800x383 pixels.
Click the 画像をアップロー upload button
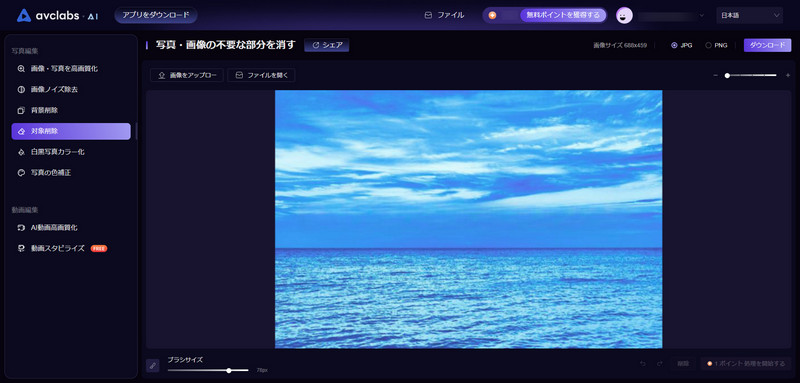(x=187, y=75)
